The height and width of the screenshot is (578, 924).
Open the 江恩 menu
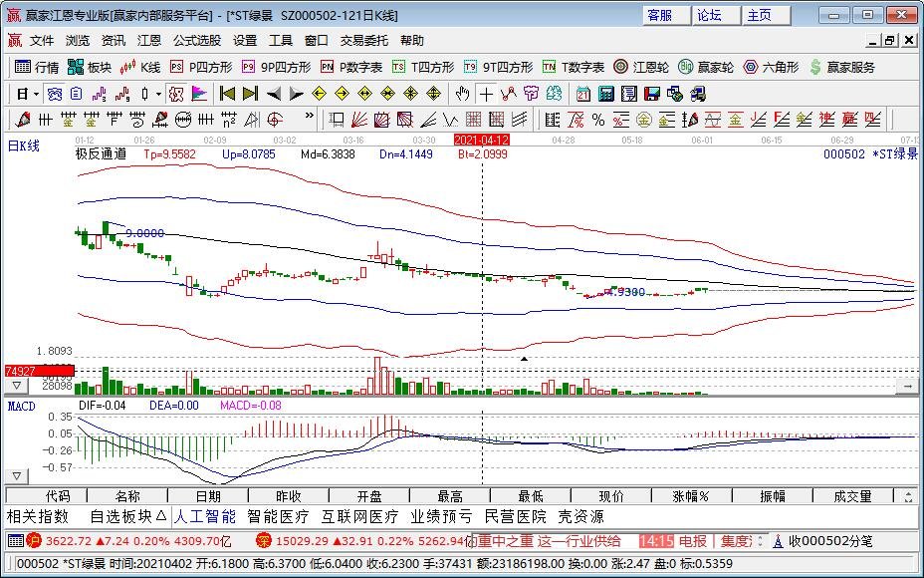(x=148, y=41)
